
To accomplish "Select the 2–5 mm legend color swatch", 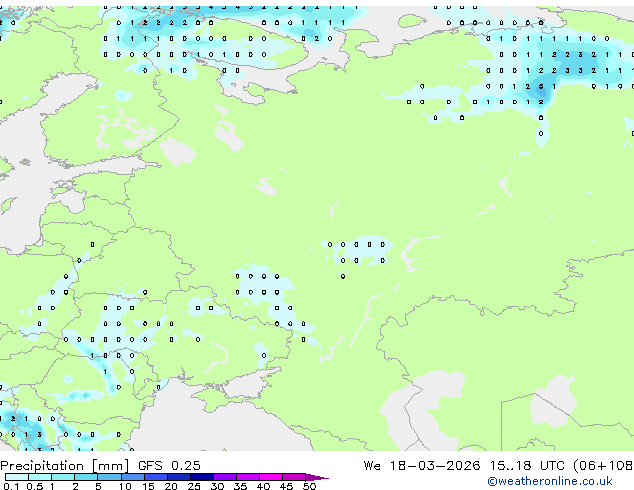I will (86, 477).
